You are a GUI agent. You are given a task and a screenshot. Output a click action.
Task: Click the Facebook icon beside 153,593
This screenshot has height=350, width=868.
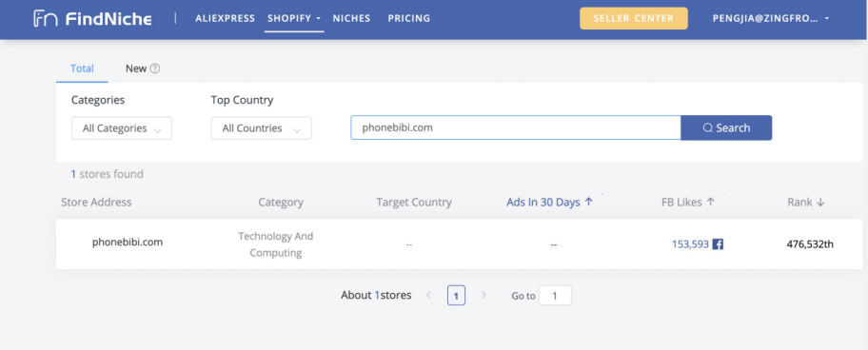[x=718, y=243]
